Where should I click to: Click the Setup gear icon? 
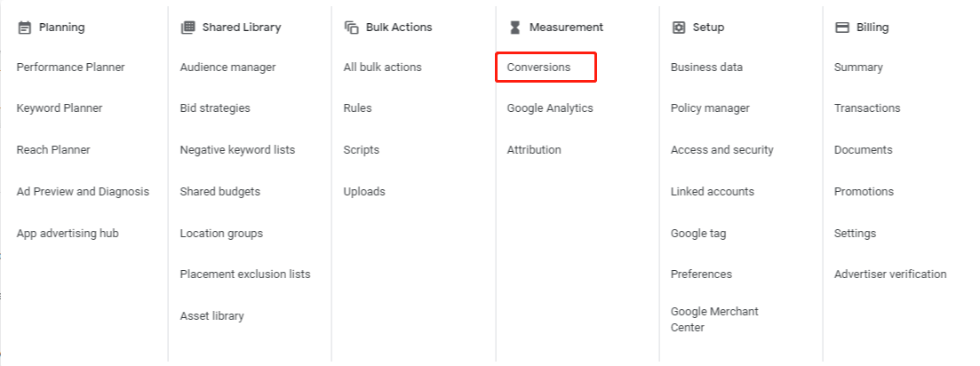click(679, 28)
